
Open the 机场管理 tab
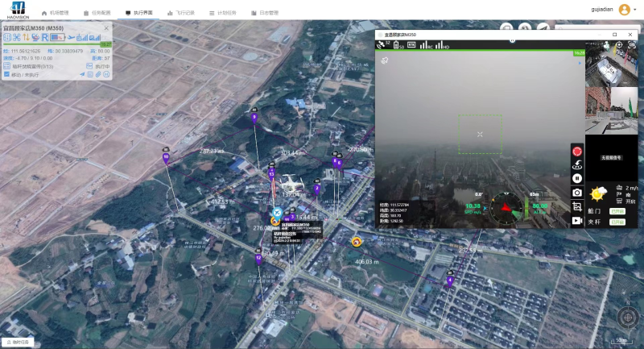coord(55,13)
